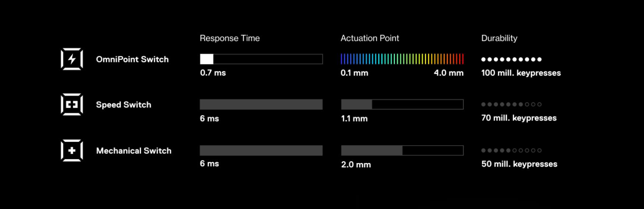Click the Speed Switch actuation point bar
This screenshot has height=209, width=644.
tap(402, 105)
